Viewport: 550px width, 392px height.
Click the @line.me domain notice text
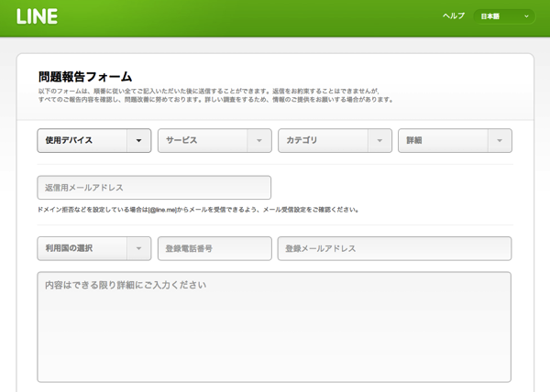pos(198,210)
